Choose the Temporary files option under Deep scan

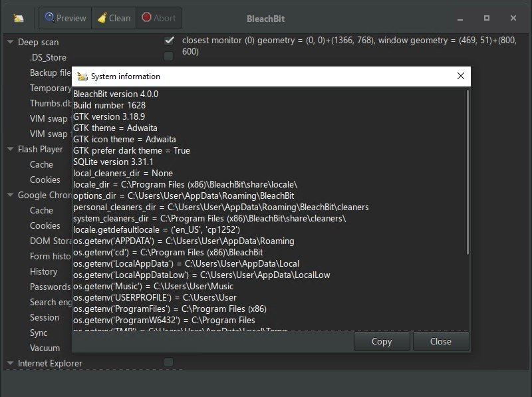click(x=51, y=88)
